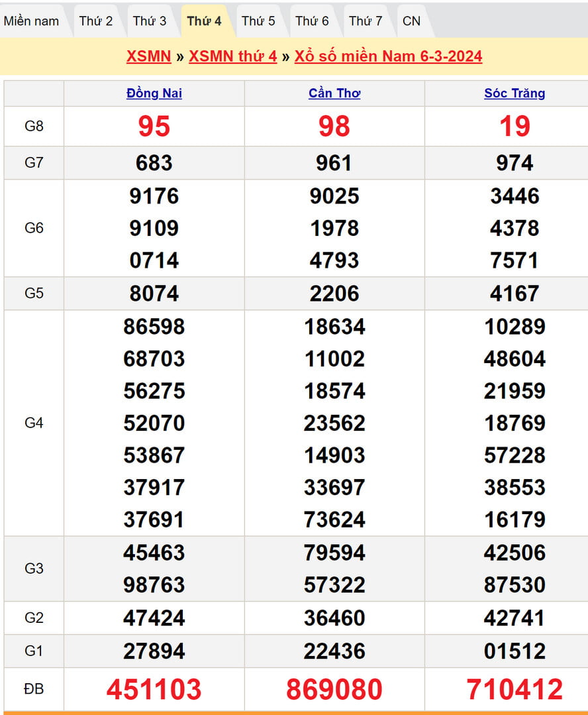Switch to the Thứ 7 tab
The height and width of the screenshot is (715, 588).
pyautogui.click(x=366, y=21)
